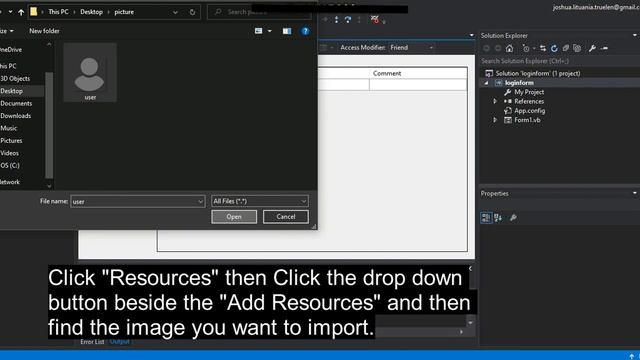Expand address bar history dropdown
This screenshot has height=360, width=640.
(175, 12)
